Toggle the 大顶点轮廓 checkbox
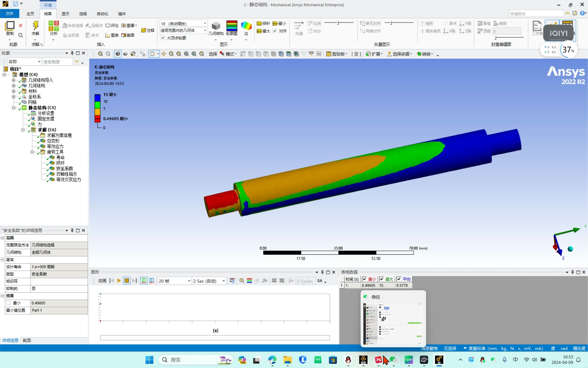This screenshot has width=588, height=368. point(163,38)
